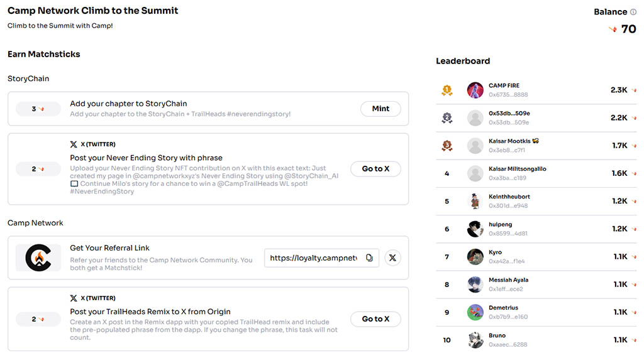This screenshot has height=358, width=644.
Task: Open 0x53db...509e's blank avatar
Action: tap(475, 117)
